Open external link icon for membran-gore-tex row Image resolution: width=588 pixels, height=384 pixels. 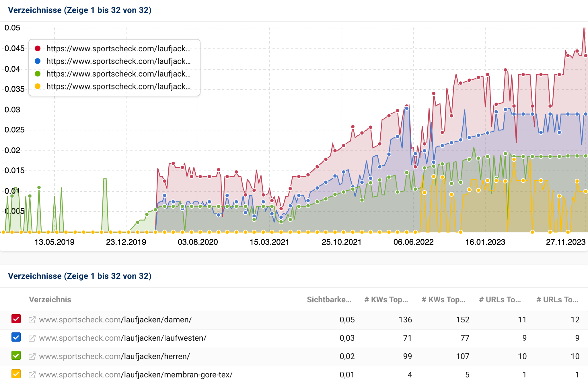(32, 375)
